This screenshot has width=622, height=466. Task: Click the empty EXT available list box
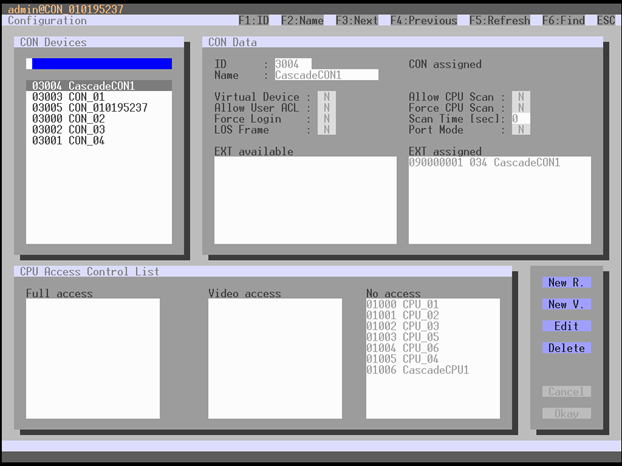pos(305,200)
